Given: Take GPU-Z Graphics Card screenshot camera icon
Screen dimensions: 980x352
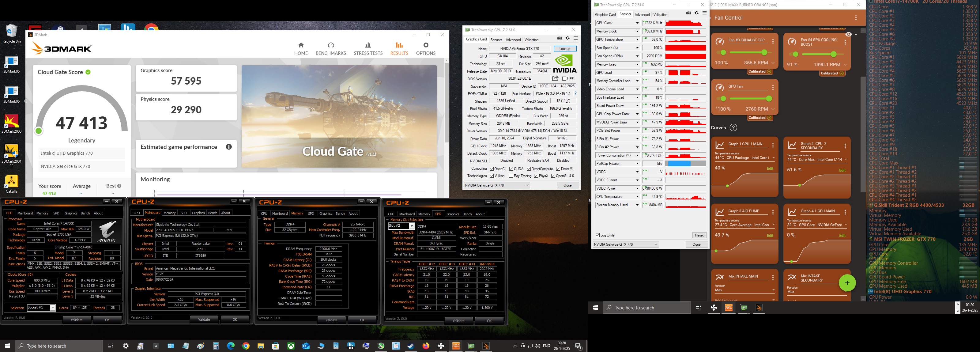Looking at the screenshot, I should (x=560, y=38).
